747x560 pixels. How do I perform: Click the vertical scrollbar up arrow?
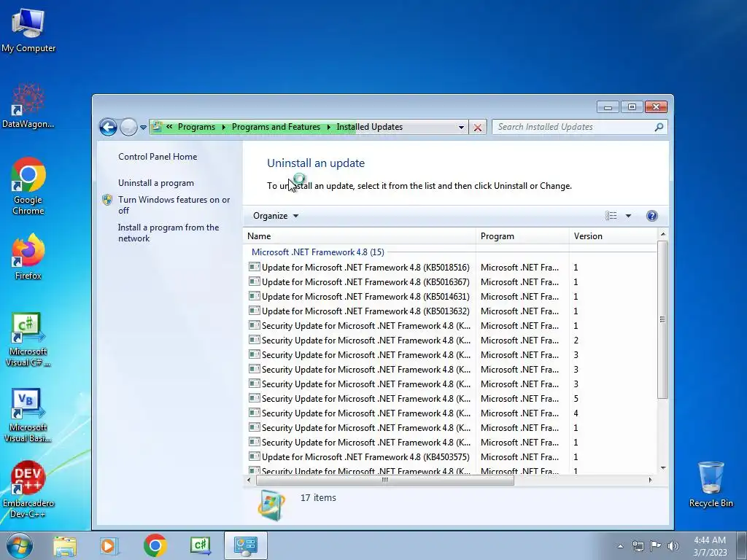[662, 234]
